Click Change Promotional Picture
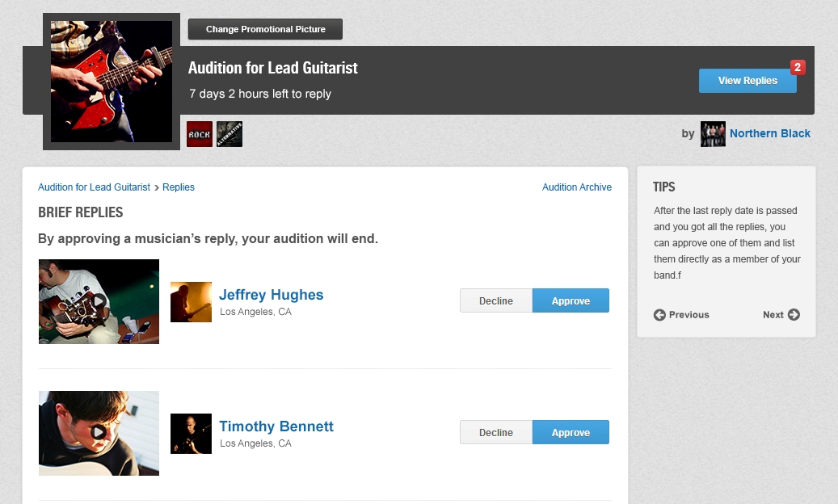 (265, 28)
